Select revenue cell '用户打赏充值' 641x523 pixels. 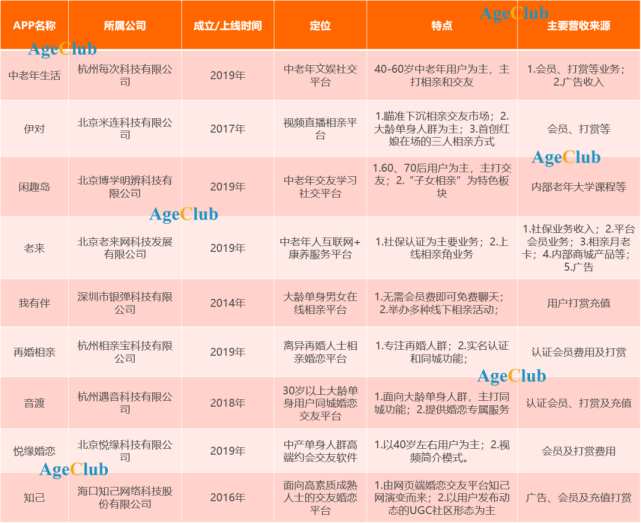pos(578,303)
